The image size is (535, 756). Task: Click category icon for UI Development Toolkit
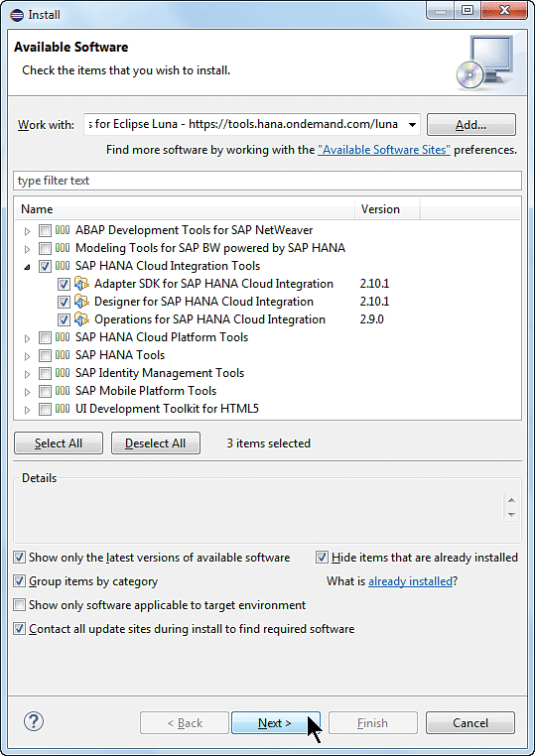63,409
